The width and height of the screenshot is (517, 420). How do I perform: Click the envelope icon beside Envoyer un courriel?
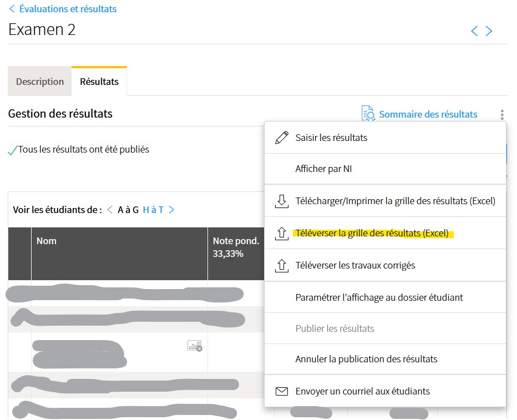pyautogui.click(x=282, y=391)
